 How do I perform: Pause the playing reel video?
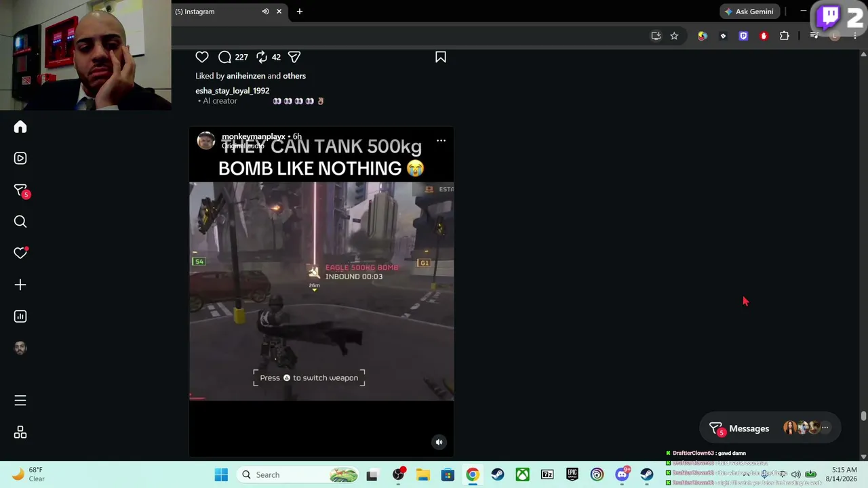click(321, 291)
